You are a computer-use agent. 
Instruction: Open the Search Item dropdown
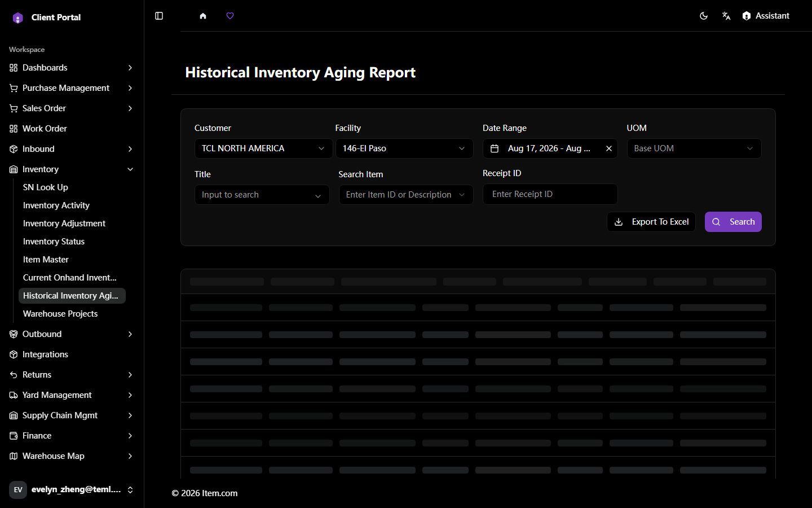coord(406,195)
